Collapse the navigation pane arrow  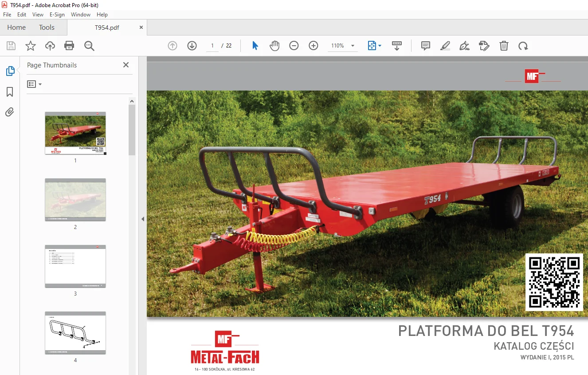pyautogui.click(x=143, y=219)
